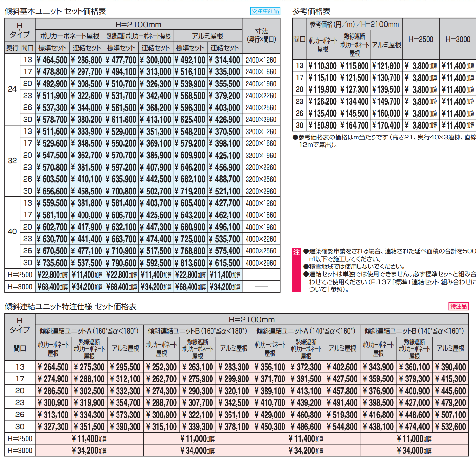The width and height of the screenshot is (476, 461).
Task: Click 傾斜連結ユニットB（140°≦α<160°）header
Action: pyautogui.click(x=414, y=331)
